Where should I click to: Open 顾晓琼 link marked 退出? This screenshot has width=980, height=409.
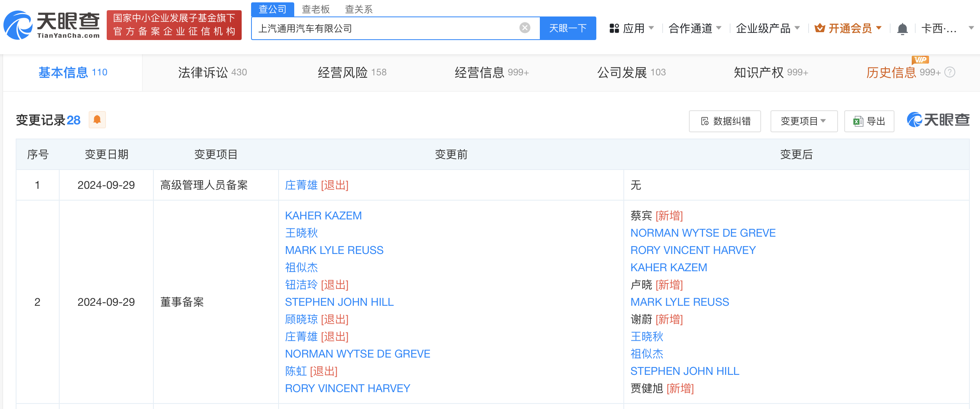point(301,319)
